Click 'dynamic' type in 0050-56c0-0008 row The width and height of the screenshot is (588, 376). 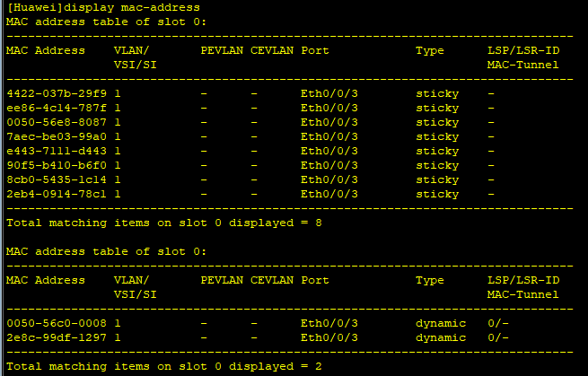pyautogui.click(x=441, y=324)
